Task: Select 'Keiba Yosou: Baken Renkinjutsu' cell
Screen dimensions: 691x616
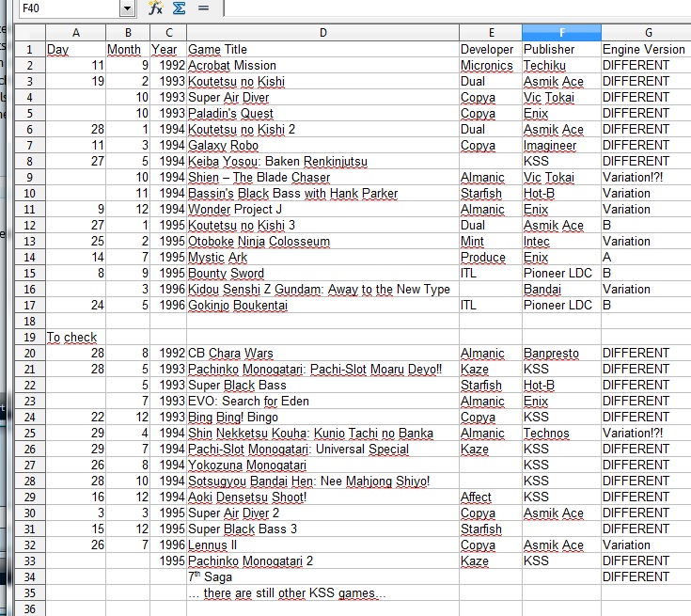Action: click(323, 161)
